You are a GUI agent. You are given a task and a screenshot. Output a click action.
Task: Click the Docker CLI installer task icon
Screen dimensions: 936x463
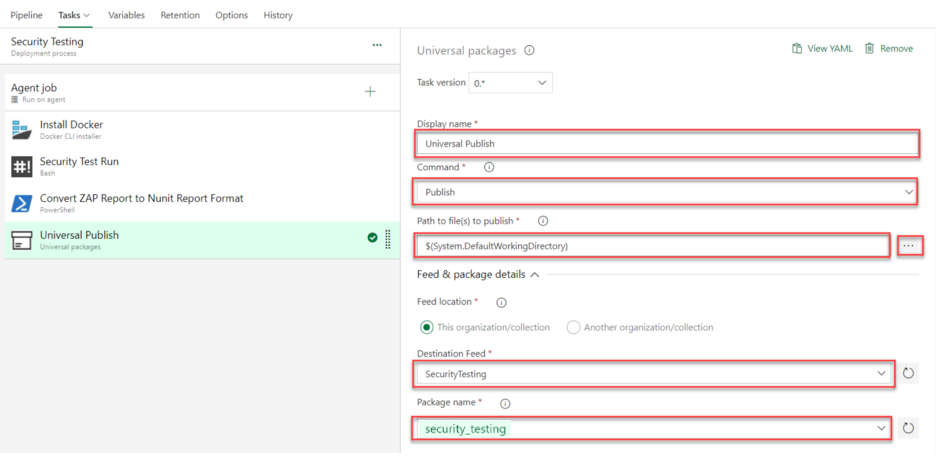pos(22,130)
